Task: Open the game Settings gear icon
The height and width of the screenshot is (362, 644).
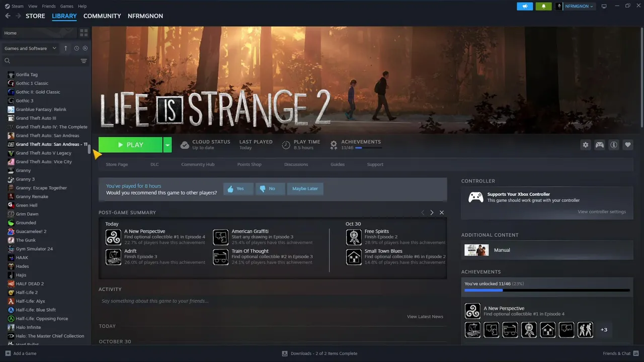Action: pyautogui.click(x=585, y=145)
